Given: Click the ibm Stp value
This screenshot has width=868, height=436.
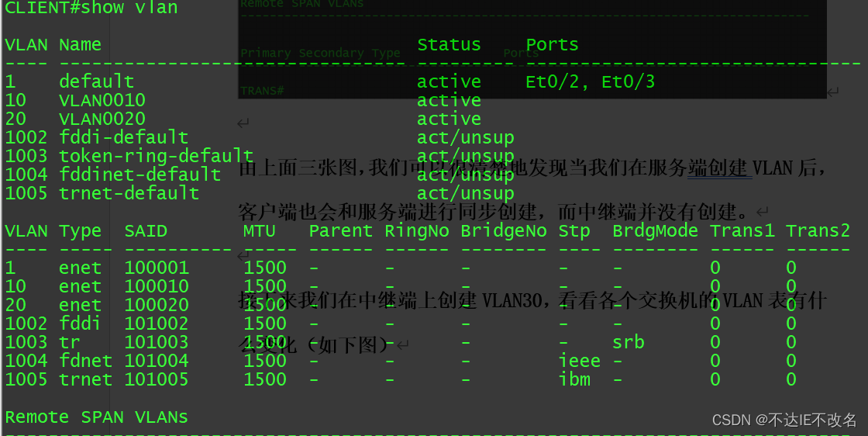Looking at the screenshot, I should [574, 379].
